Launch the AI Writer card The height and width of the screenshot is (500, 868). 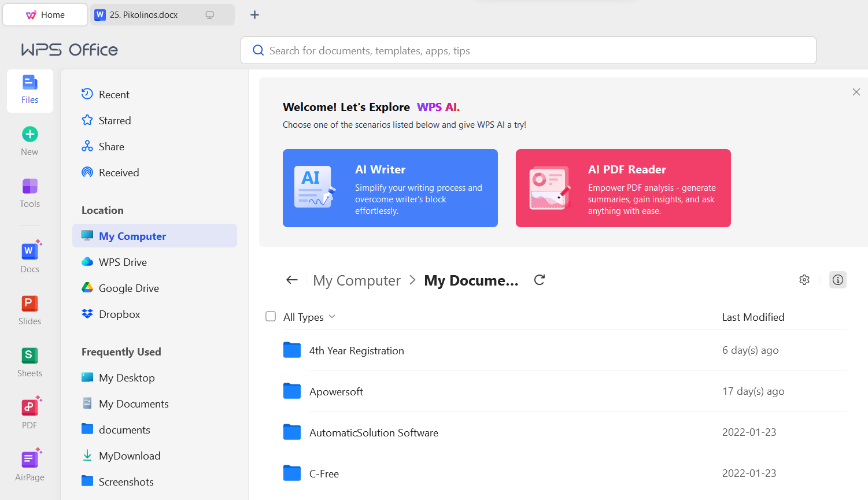(390, 188)
